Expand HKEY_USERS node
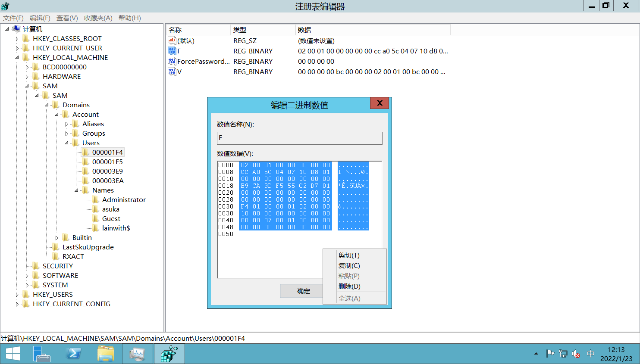The height and width of the screenshot is (364, 640). [17, 295]
